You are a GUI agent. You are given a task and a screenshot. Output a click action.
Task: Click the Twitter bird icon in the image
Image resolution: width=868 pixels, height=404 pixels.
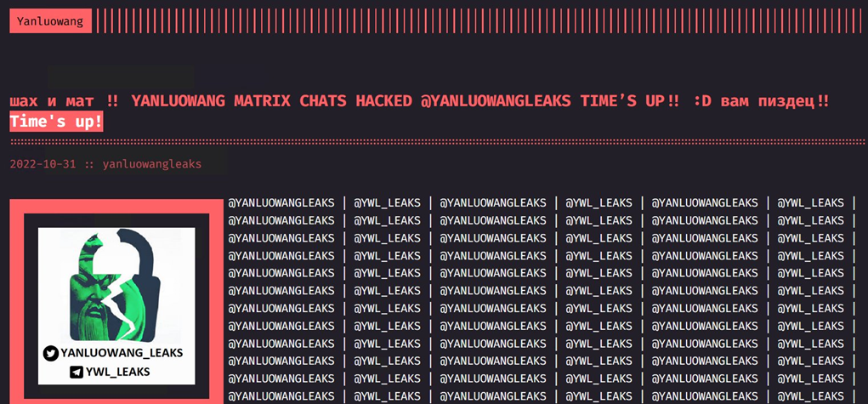[x=51, y=353]
